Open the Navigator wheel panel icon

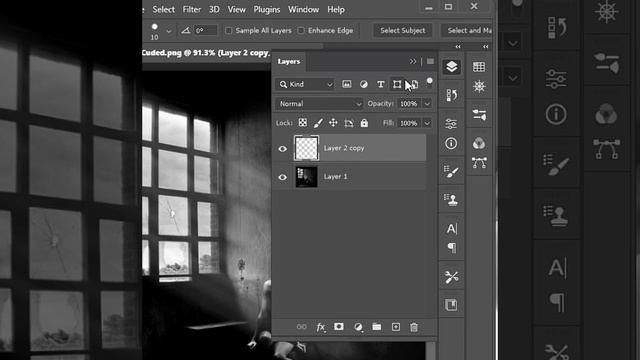click(x=479, y=87)
